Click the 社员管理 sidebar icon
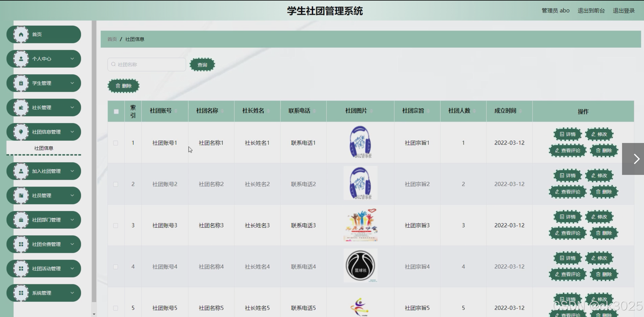 (21, 195)
